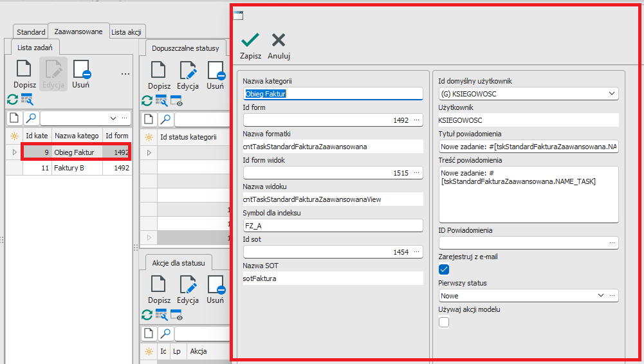This screenshot has width=644, height=364.
Task: Open the Lista akcji tab
Action: [128, 32]
